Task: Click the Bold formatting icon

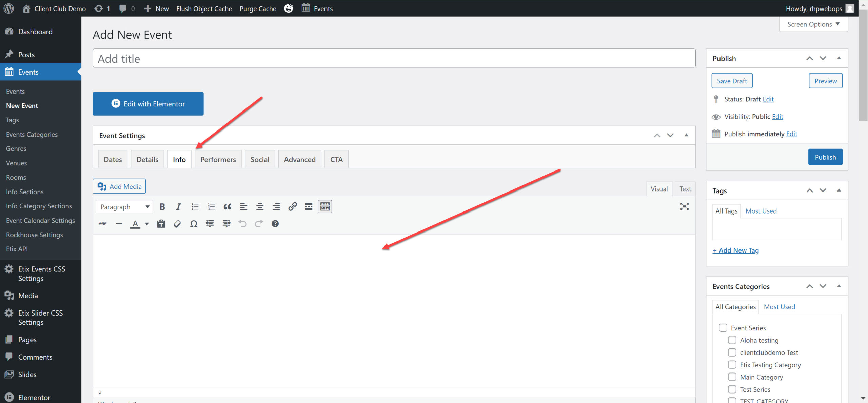Action: (162, 207)
